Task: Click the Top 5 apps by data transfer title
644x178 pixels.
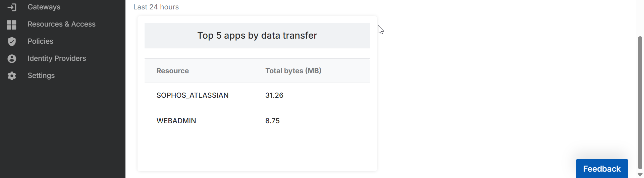Action: [x=257, y=36]
